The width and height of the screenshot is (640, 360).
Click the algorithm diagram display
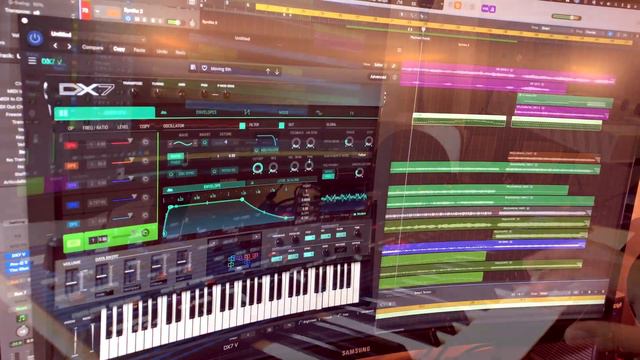tap(233, 254)
